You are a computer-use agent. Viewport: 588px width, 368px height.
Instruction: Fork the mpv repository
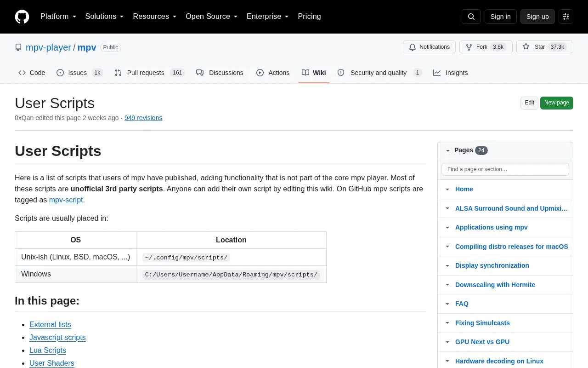point(486,47)
